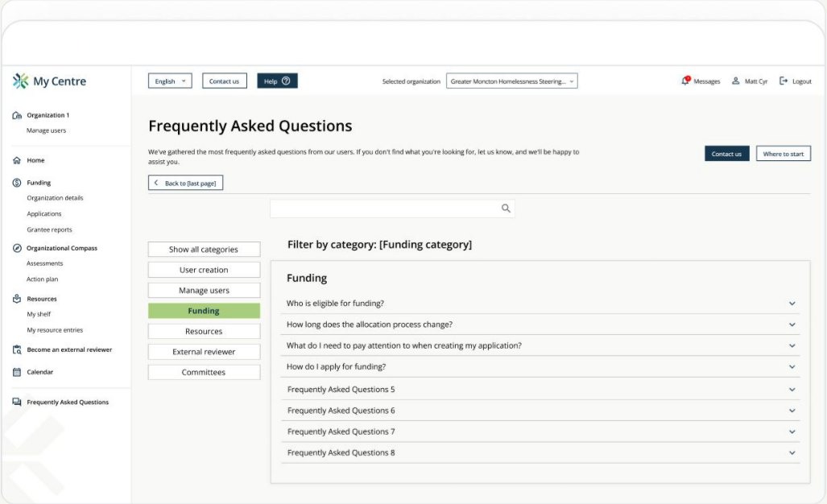827x504 pixels.
Task: Select the User creation category
Action: point(204,270)
